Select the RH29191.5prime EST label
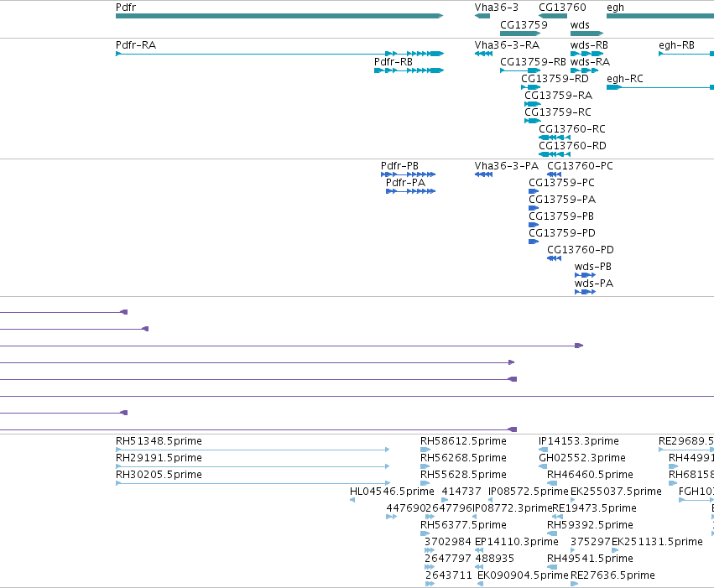The height and width of the screenshot is (588, 714). (x=159, y=458)
